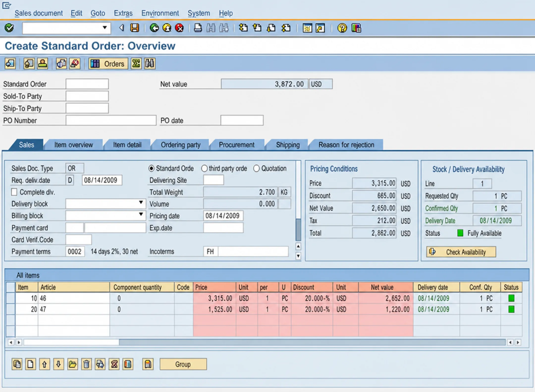This screenshot has height=392, width=535.
Task: Expand the Delivery block dropdown
Action: click(141, 202)
